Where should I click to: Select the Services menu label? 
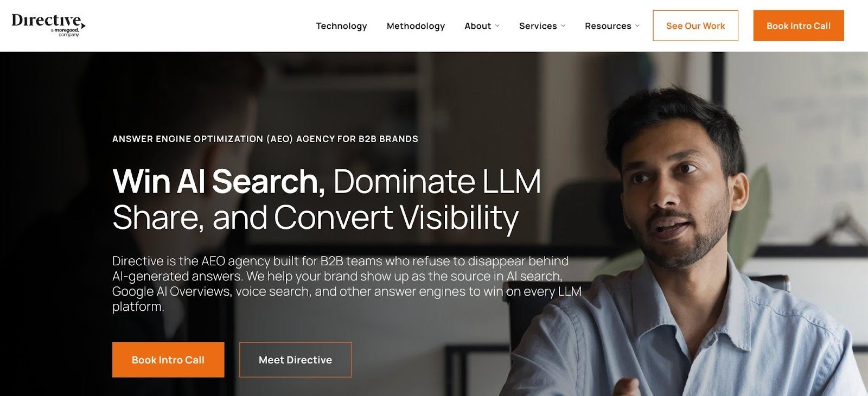pyautogui.click(x=538, y=26)
